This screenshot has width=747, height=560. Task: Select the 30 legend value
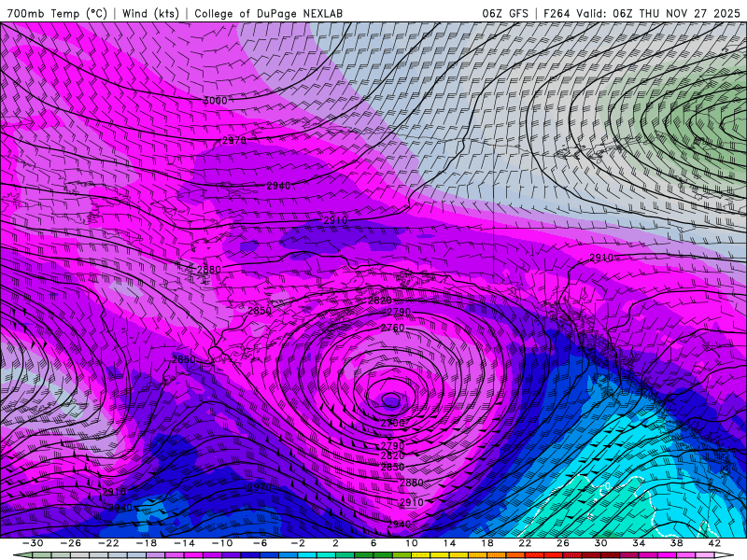point(600,543)
